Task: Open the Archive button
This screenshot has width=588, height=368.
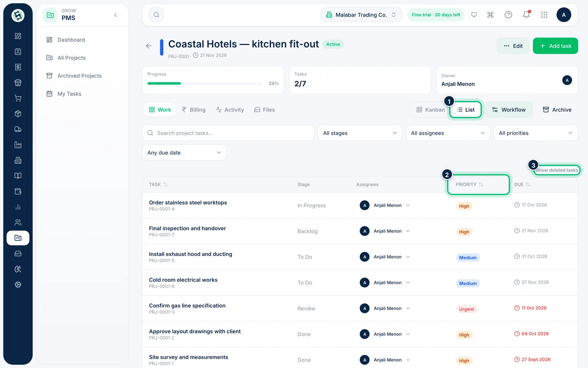Action: tap(557, 110)
